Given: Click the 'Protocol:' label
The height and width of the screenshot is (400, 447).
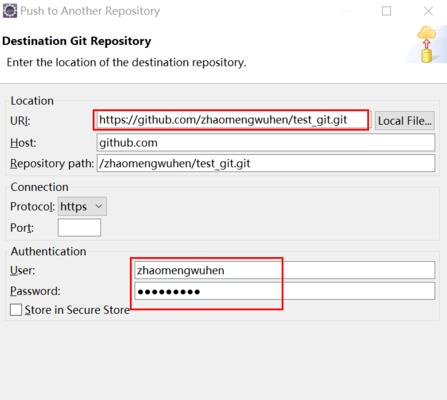Looking at the screenshot, I should tap(32, 207).
